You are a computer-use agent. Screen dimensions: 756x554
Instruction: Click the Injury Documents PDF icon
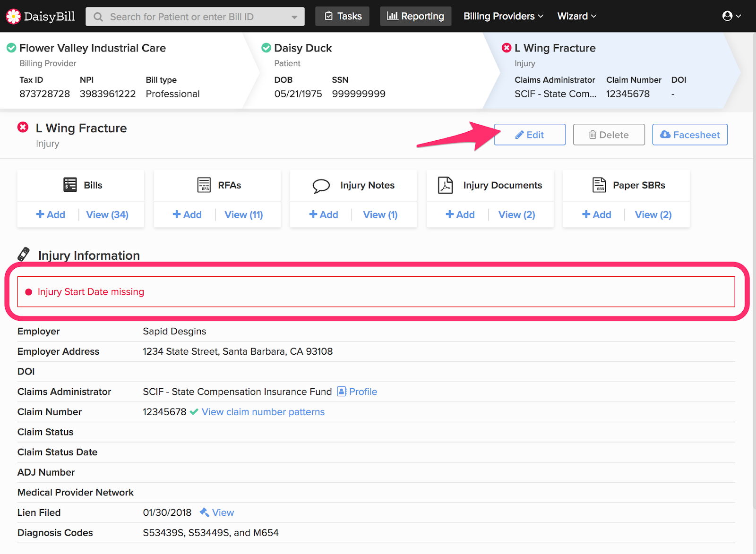tap(445, 185)
